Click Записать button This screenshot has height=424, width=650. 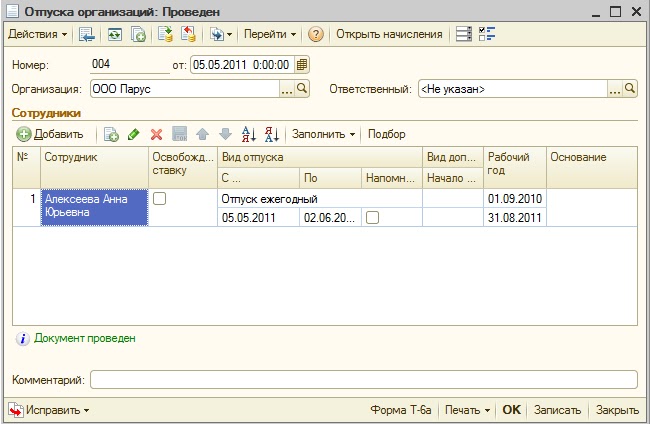(x=557, y=410)
